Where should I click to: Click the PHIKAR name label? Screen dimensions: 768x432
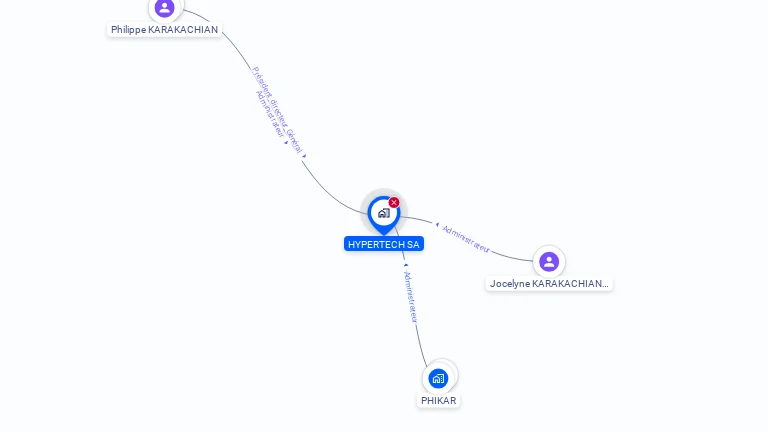pyautogui.click(x=438, y=401)
